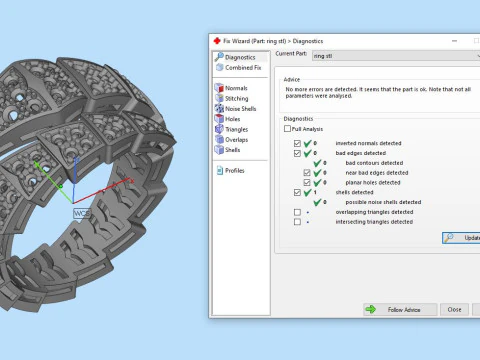Select the Stitching fix icon
The height and width of the screenshot is (360, 480).
[x=219, y=98]
